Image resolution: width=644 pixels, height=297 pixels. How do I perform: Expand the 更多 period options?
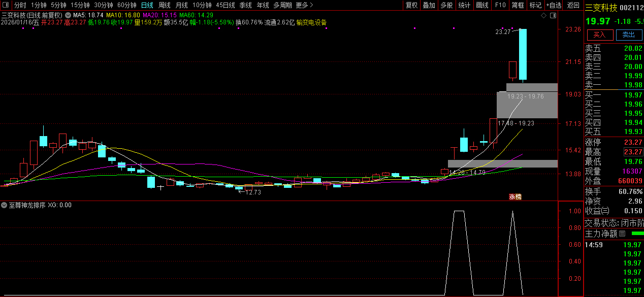click(x=304, y=5)
